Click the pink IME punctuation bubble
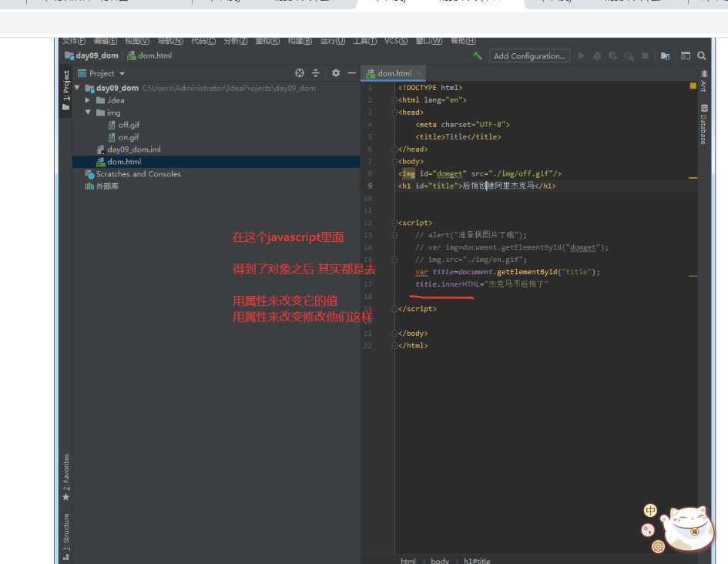 [648, 529]
